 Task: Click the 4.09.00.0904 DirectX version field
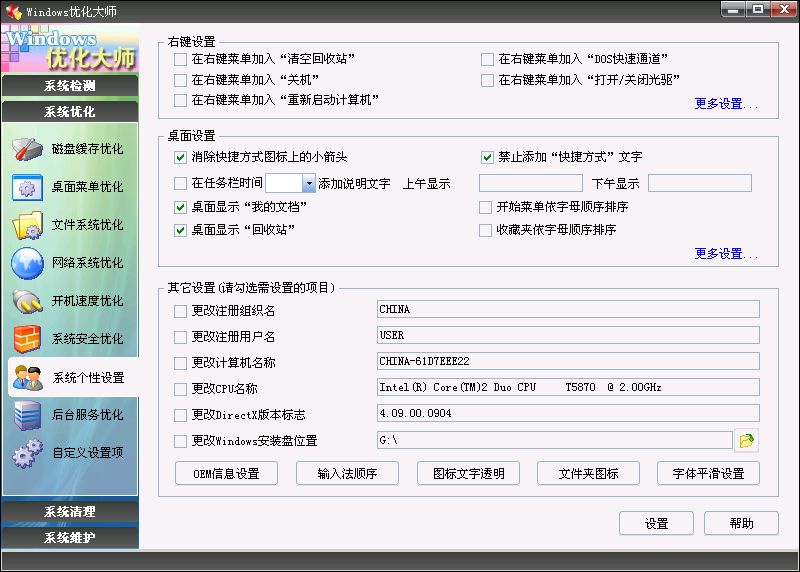tap(568, 413)
